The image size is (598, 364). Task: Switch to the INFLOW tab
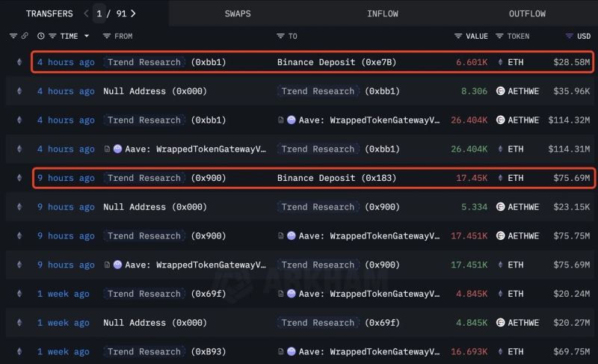pyautogui.click(x=382, y=13)
